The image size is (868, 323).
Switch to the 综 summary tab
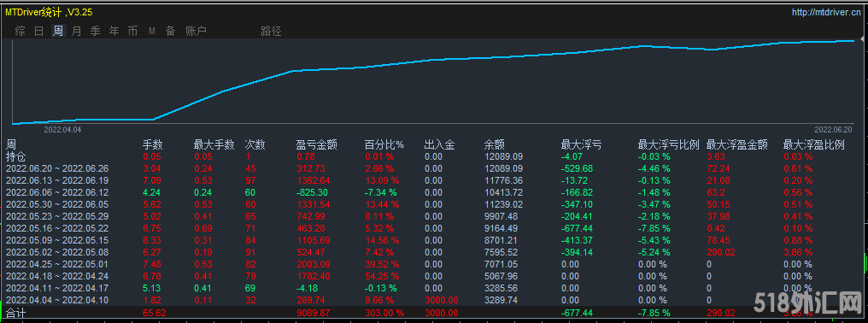click(x=20, y=31)
